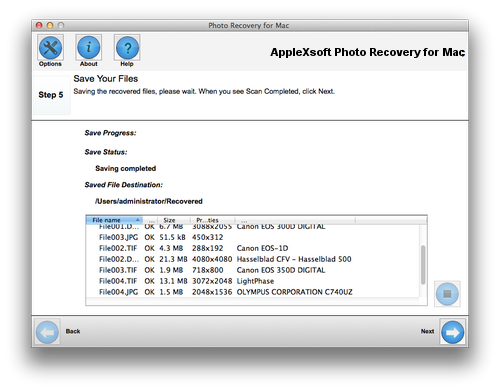
Task: Click the 3072x2048 dimensions cell
Action: (x=212, y=281)
